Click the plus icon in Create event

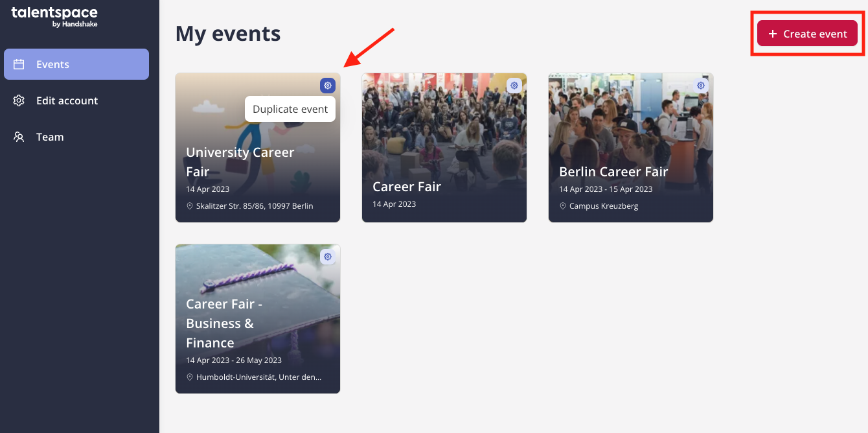pyautogui.click(x=772, y=34)
